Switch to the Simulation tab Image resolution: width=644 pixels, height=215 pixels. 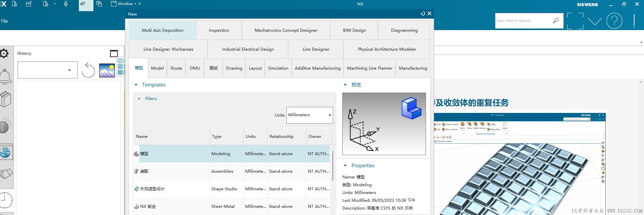278,68
